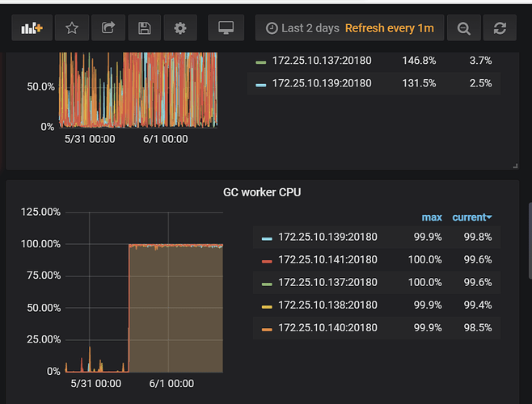Zoom out the time range
The height and width of the screenshot is (404, 532).
pyautogui.click(x=463, y=28)
